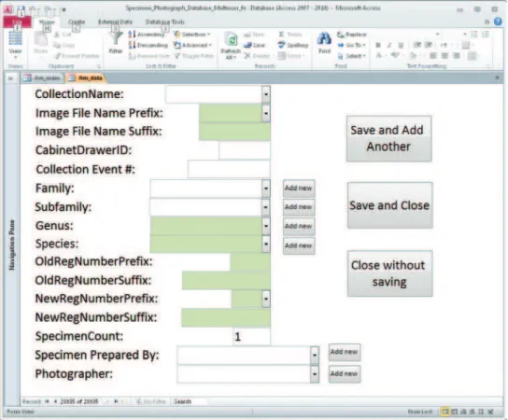Click Replace in the Find group

(x=352, y=35)
